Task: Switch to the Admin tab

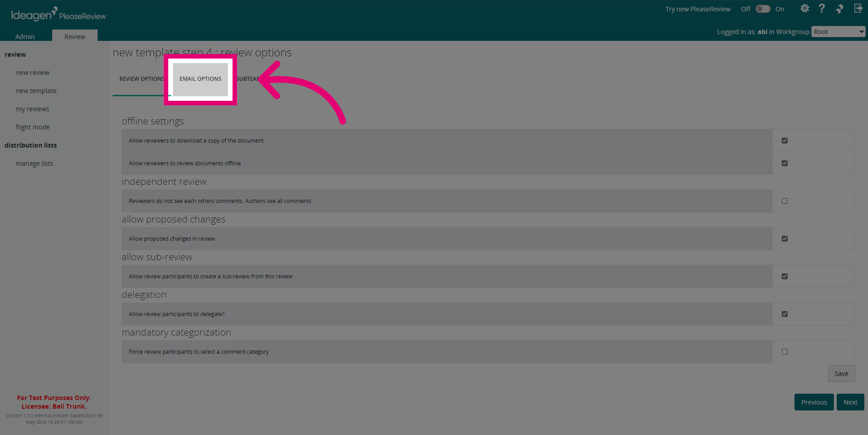Action: [25, 36]
